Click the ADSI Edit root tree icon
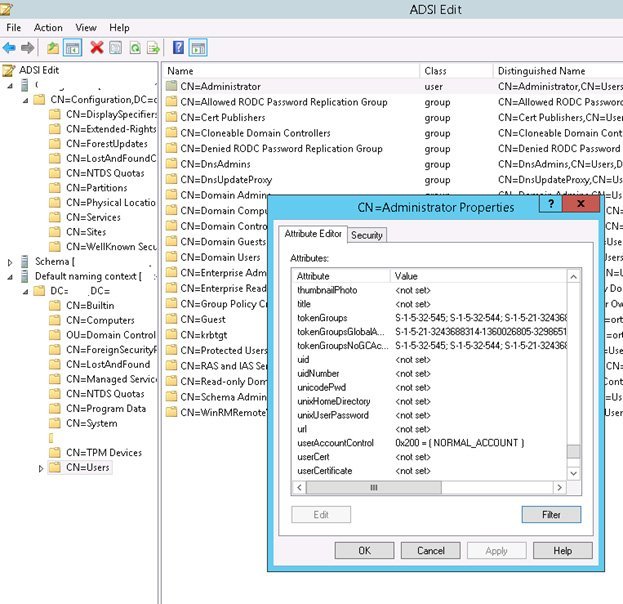 point(8,70)
